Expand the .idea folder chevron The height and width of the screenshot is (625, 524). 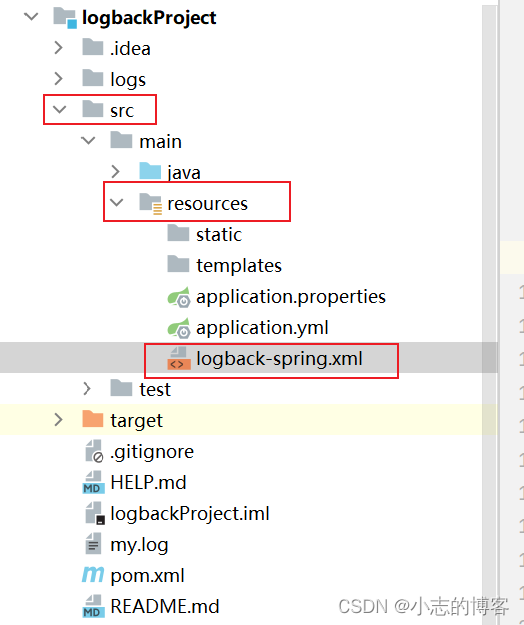click(59, 48)
